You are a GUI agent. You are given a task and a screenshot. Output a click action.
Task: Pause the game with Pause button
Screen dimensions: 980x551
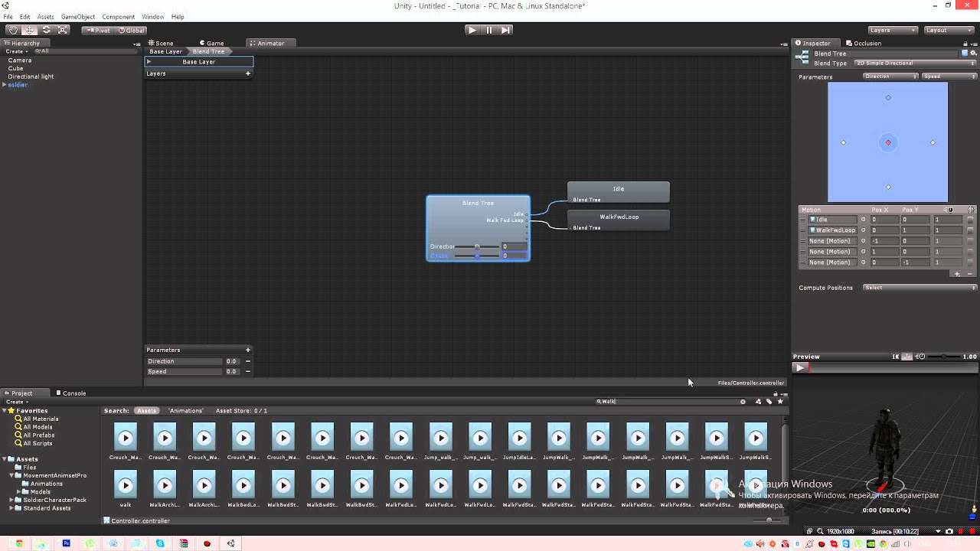[488, 30]
